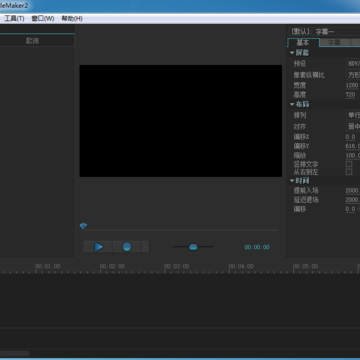
Task: Click the timeline ruler at 00:02:00
Action: point(112,266)
